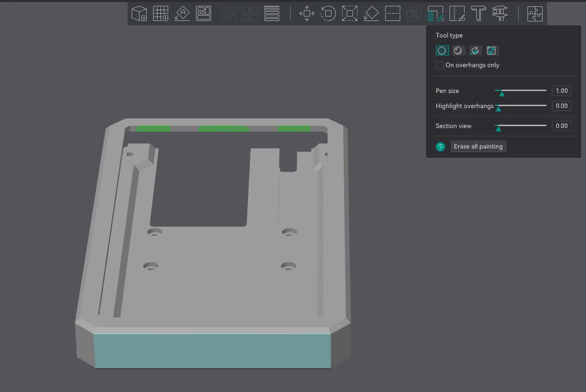Open the green help question mark
Image resolution: width=586 pixels, height=392 pixels.
click(x=441, y=147)
